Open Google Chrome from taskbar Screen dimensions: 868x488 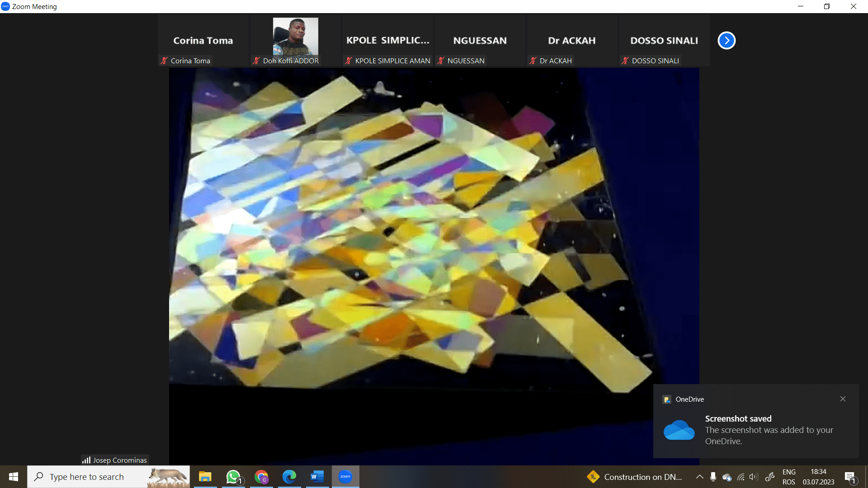click(x=261, y=477)
